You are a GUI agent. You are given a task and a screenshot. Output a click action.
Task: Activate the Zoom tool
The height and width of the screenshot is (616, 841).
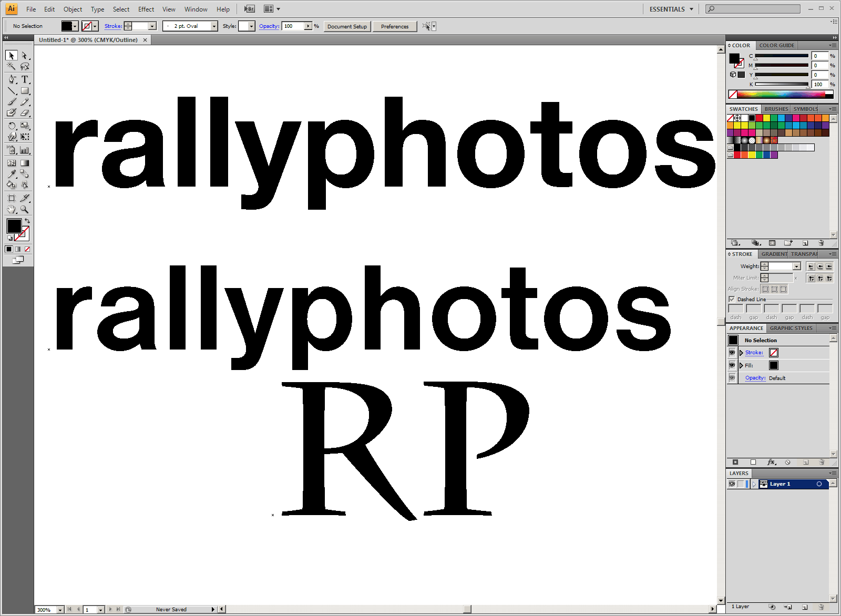coord(25,209)
